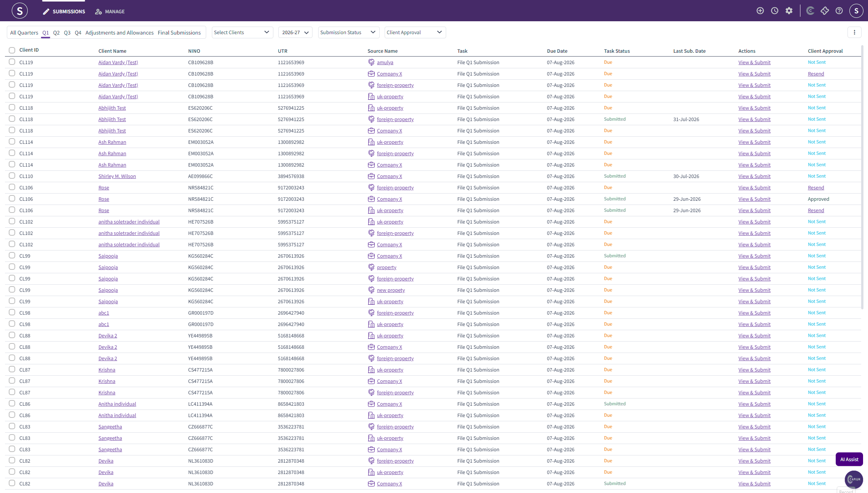The width and height of the screenshot is (868, 493).
Task: Click the source icon beside 'property' in Saipooja row
Action: [x=371, y=267]
